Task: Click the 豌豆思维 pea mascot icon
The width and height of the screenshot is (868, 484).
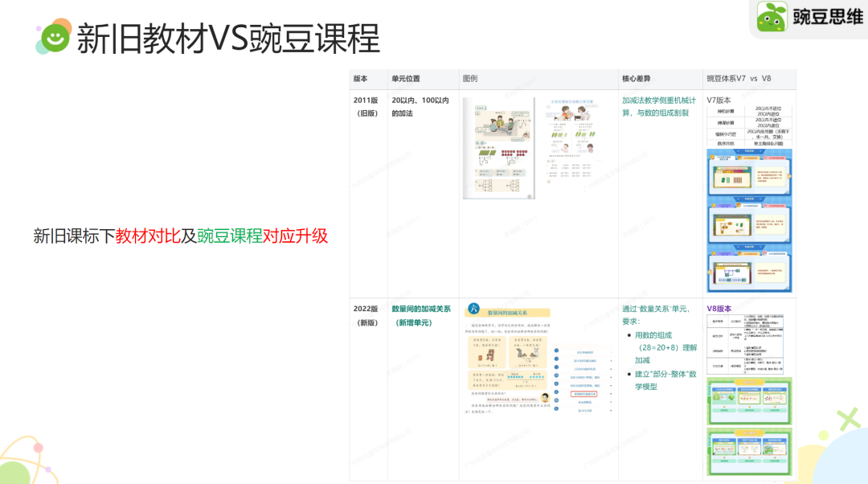Action: click(772, 17)
